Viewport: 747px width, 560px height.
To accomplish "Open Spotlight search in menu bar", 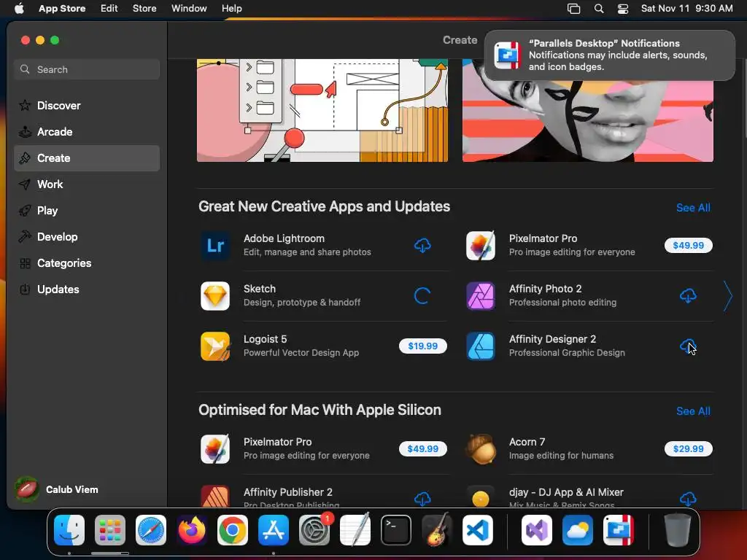I will tap(599, 8).
